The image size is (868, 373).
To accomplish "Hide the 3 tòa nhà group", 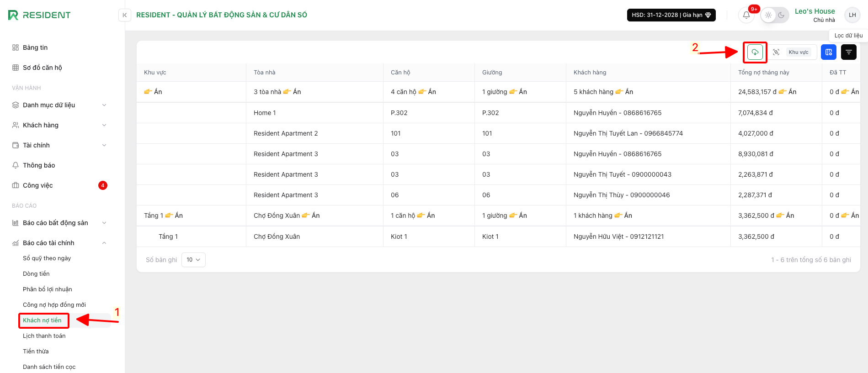I will (292, 92).
